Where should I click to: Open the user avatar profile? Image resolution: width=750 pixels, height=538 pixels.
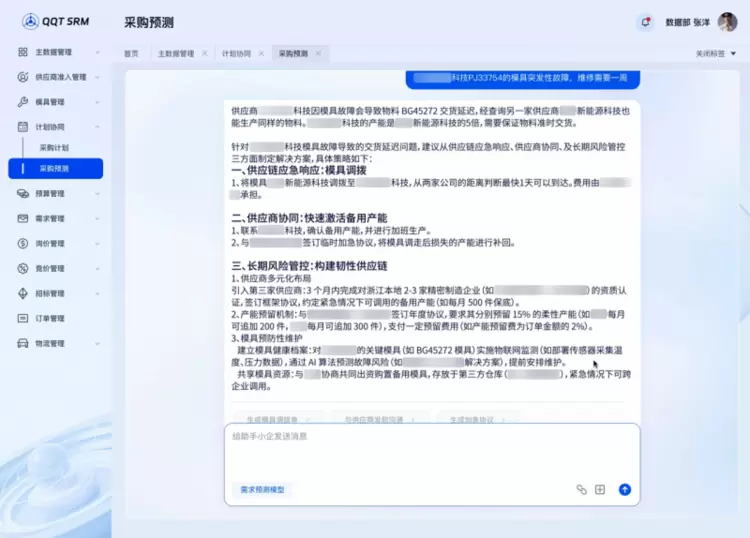(x=727, y=22)
